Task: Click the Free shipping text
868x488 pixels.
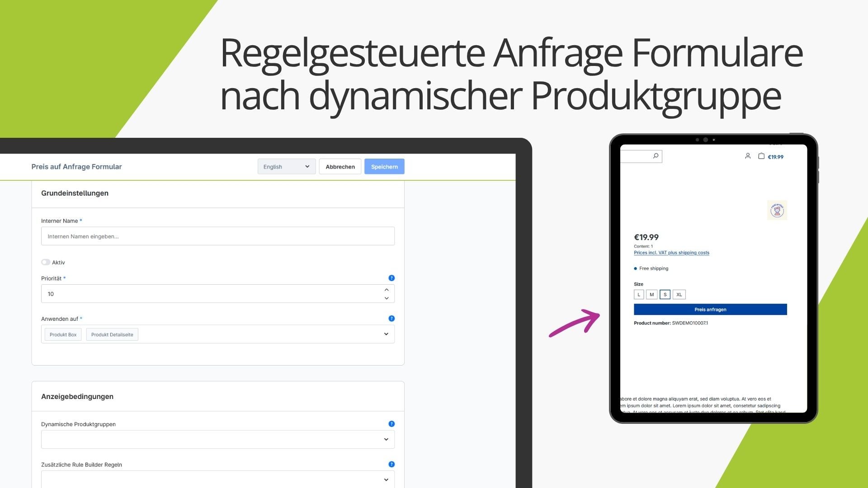Action: point(654,268)
